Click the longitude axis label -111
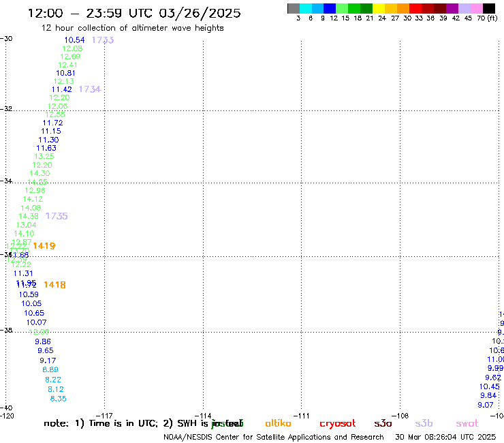The height and width of the screenshot is (443, 504). (x=302, y=416)
